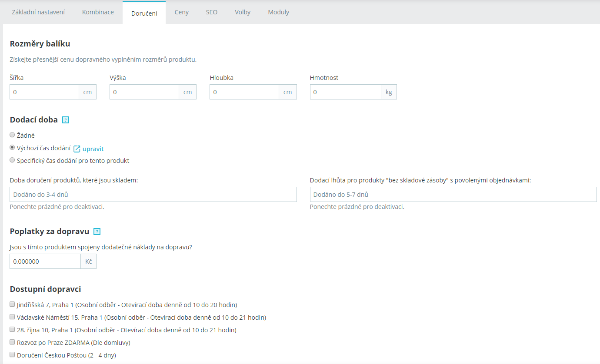600x364 pixels.
Task: Click the Dostupní dopravci heading
Action: (x=45, y=289)
